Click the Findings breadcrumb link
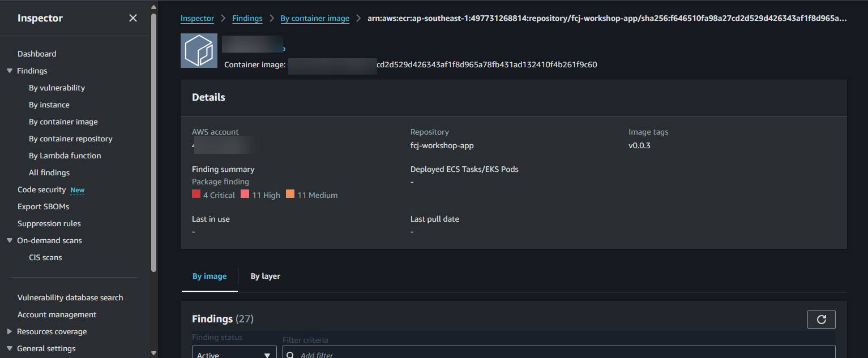 click(x=247, y=18)
